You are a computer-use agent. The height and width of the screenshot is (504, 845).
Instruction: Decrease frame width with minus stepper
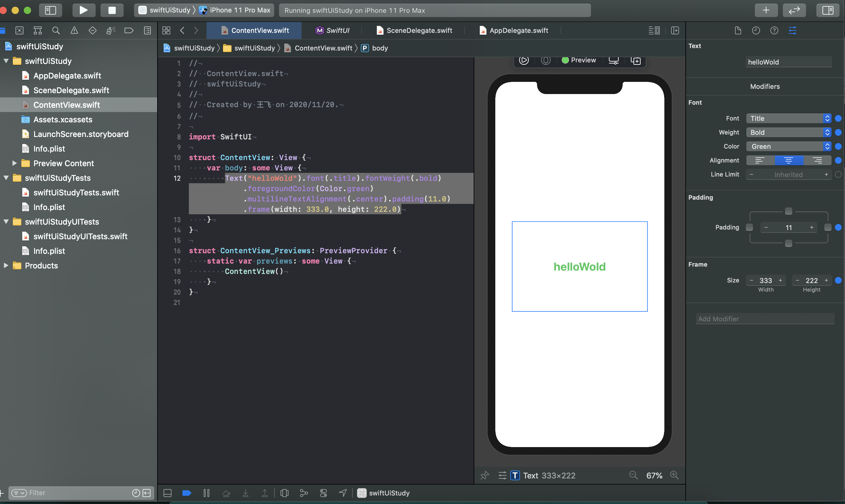point(751,280)
